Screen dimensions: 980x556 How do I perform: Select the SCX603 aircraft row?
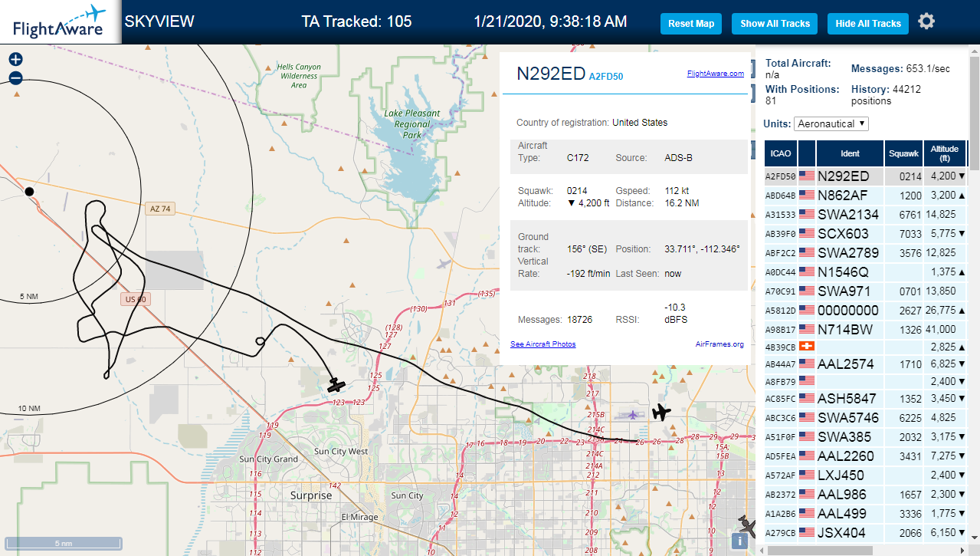[866, 233]
